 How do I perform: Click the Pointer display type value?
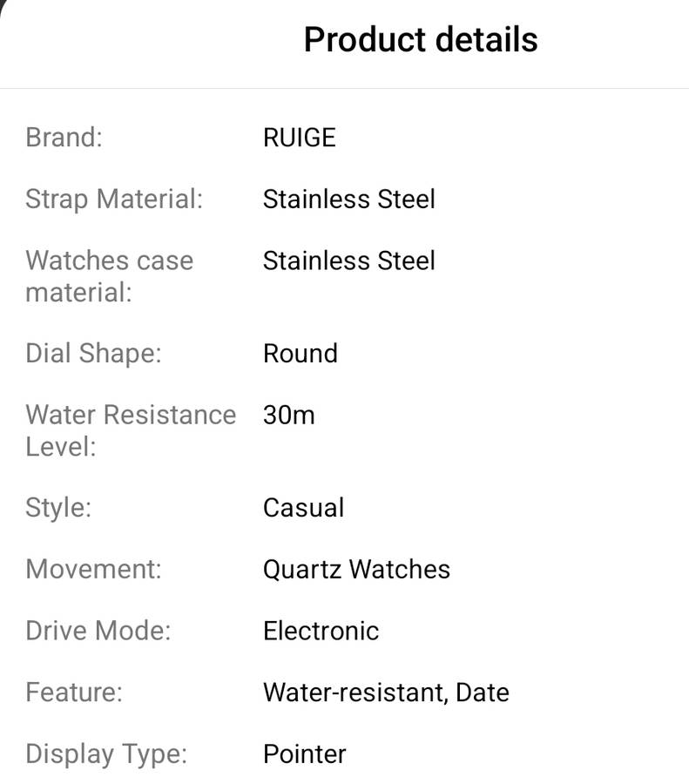tap(304, 754)
